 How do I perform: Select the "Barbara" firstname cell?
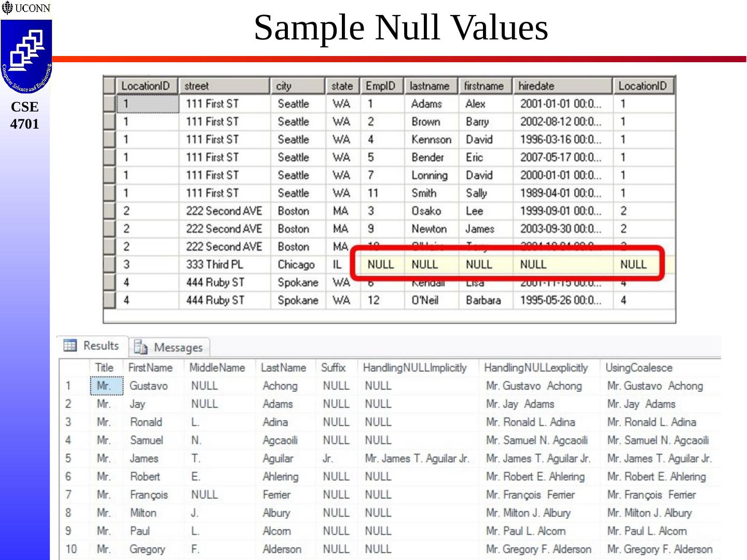point(486,300)
